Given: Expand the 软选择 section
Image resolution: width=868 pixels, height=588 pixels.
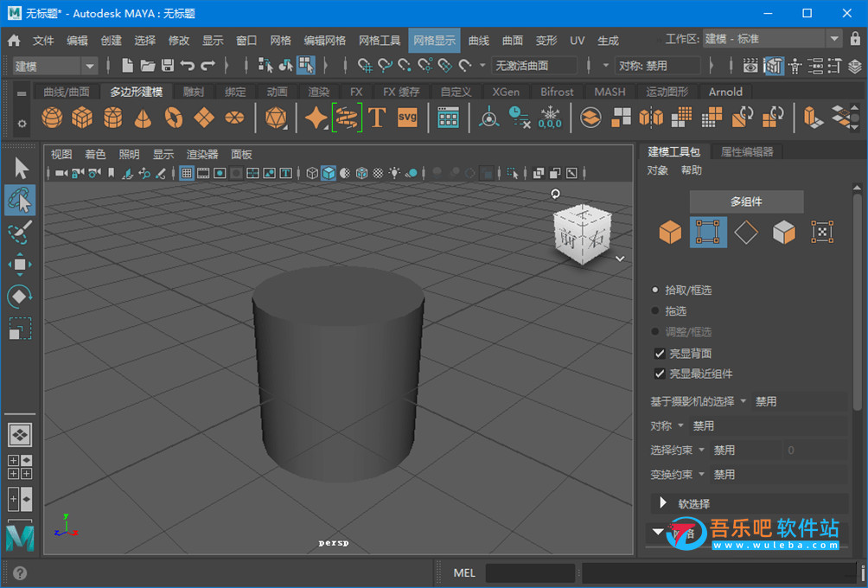Looking at the screenshot, I should tap(663, 503).
